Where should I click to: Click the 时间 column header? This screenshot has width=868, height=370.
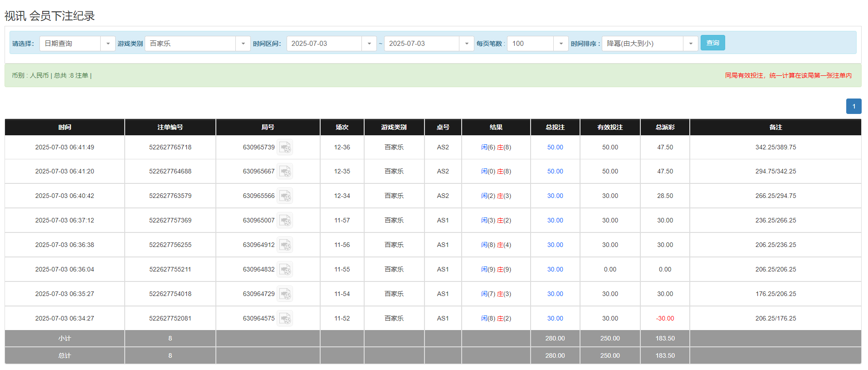[x=64, y=128]
